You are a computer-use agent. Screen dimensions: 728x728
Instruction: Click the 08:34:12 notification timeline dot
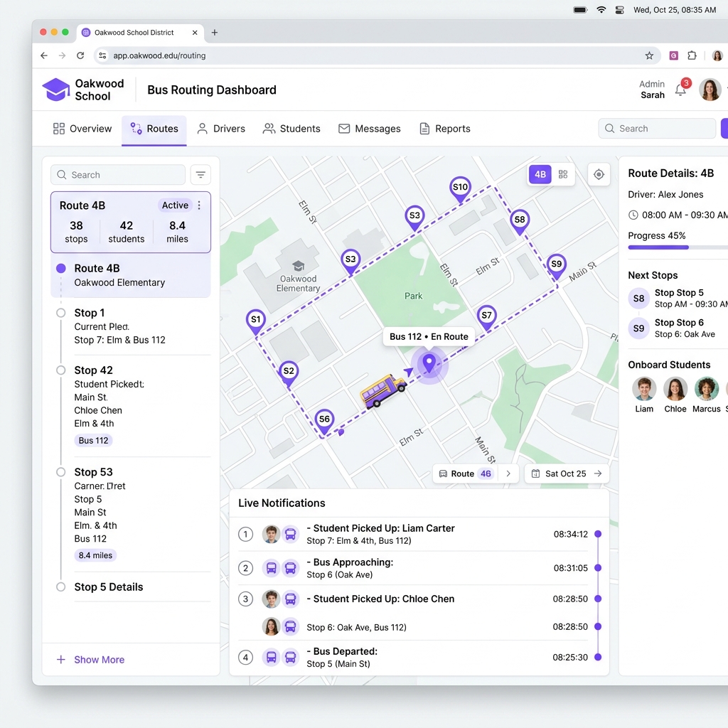(598, 534)
